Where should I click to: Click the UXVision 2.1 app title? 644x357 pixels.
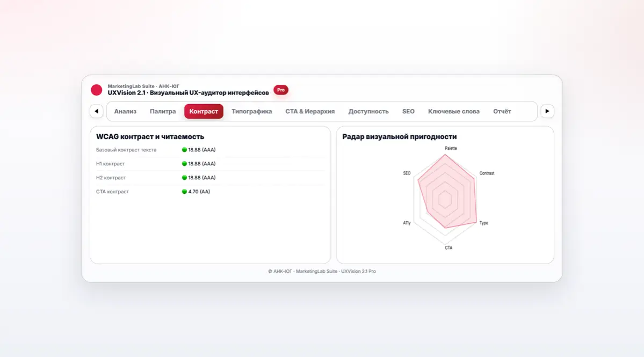188,93
